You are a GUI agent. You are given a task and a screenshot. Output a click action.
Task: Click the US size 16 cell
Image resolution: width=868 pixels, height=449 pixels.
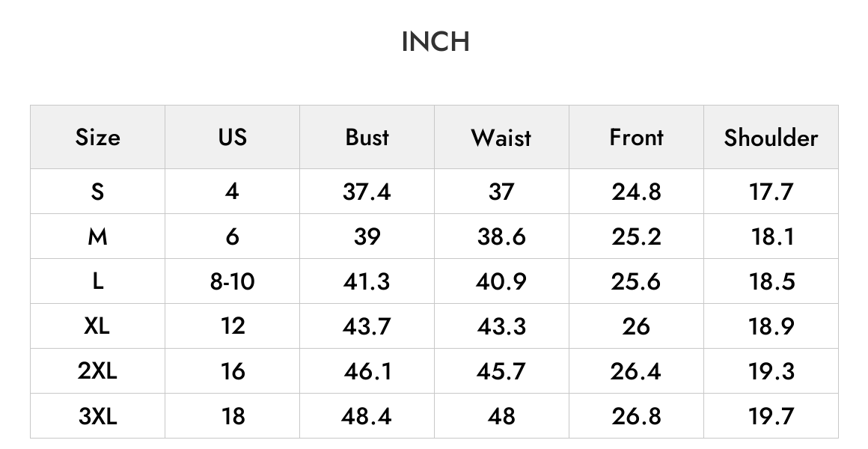(233, 371)
